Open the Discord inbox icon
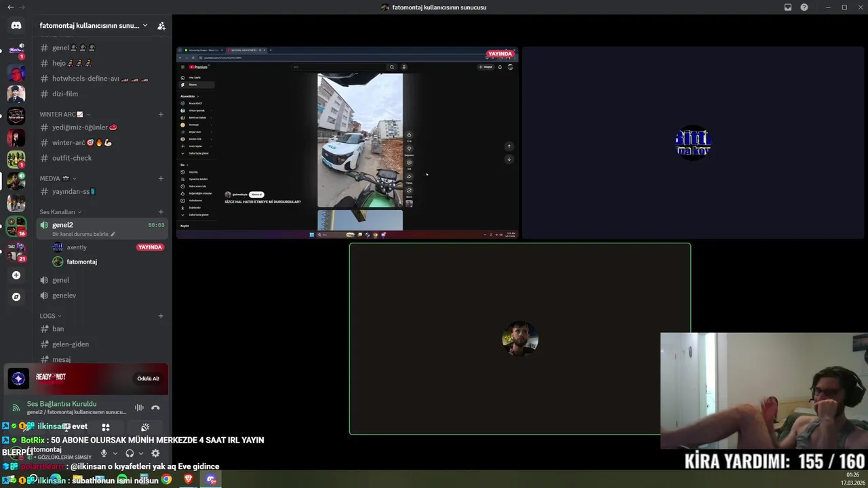The height and width of the screenshot is (488, 868). (788, 7)
